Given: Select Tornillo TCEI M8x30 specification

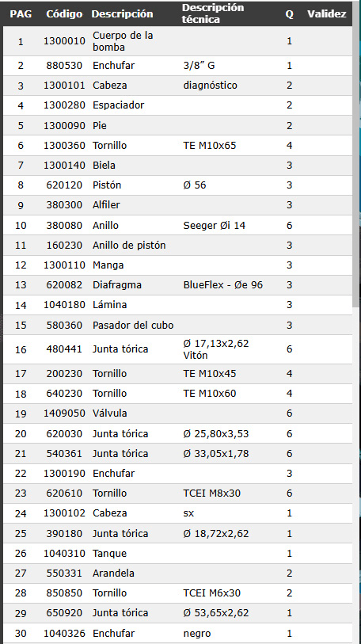Looking at the screenshot, I should click(x=212, y=493).
